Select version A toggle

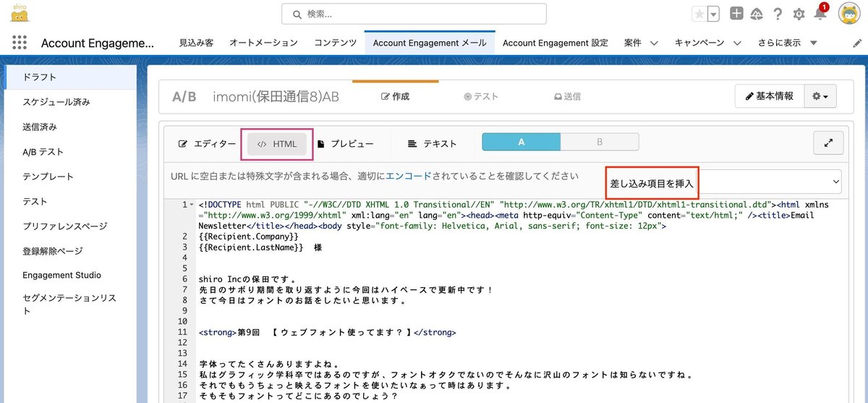pos(521,143)
